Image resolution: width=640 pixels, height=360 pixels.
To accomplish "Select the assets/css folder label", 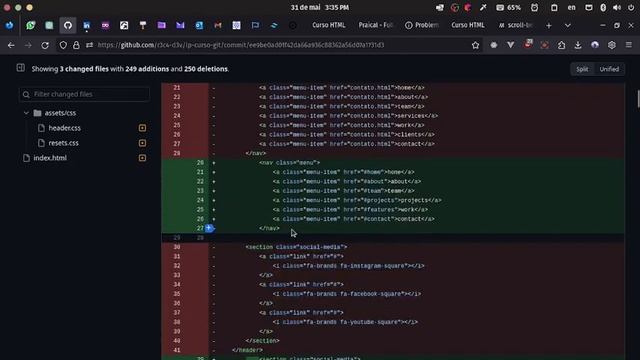I will pos(60,113).
